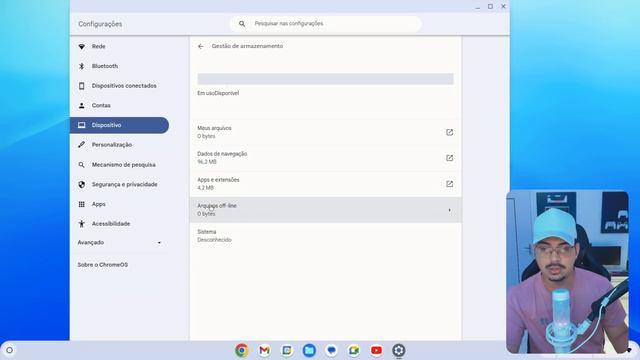This screenshot has width=640, height=360.
Task: Go back from Gestão de armazenamento
Action: [200, 47]
